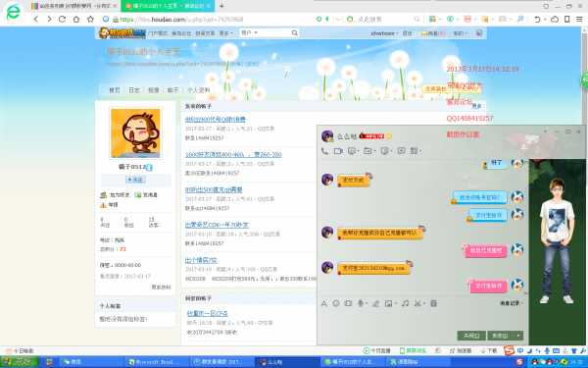Click the remote desktop screen icon in chat
The width and height of the screenshot is (588, 368).
click(x=352, y=151)
